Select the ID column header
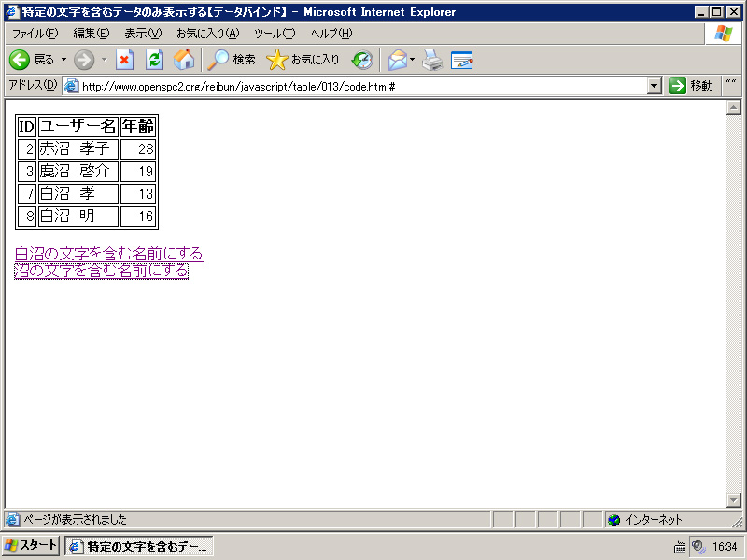Image resolution: width=747 pixels, height=560 pixels. [27, 126]
